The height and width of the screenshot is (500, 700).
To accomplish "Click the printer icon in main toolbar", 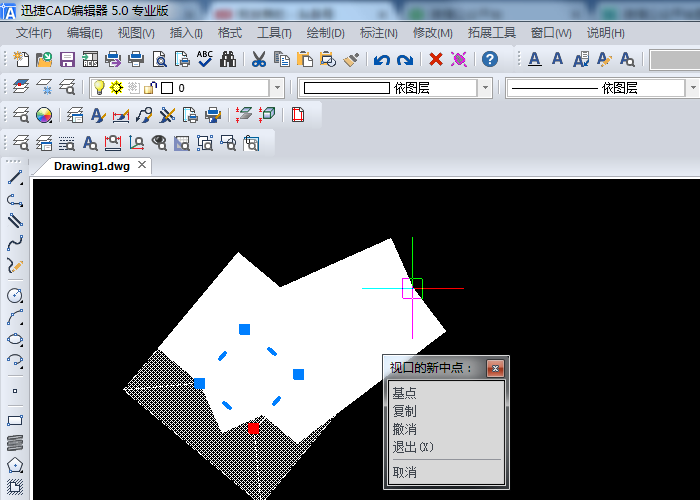I will (136, 59).
